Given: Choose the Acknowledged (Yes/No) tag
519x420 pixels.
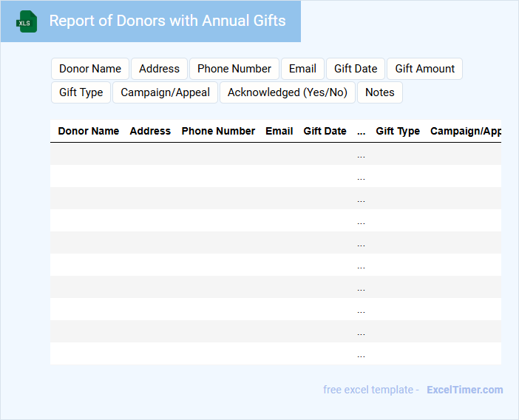Looking at the screenshot, I should point(288,92).
